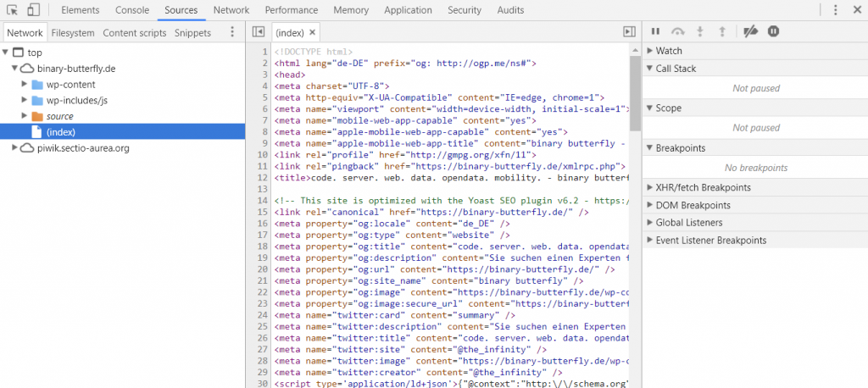Pause script execution

point(655,32)
